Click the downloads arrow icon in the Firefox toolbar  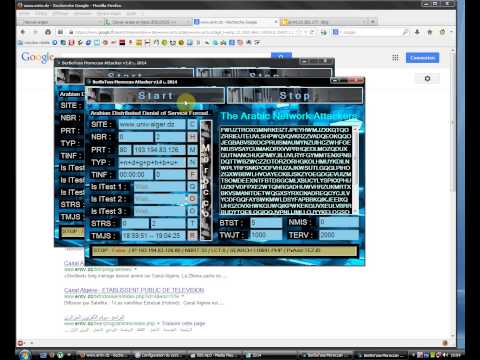[x=417, y=32]
